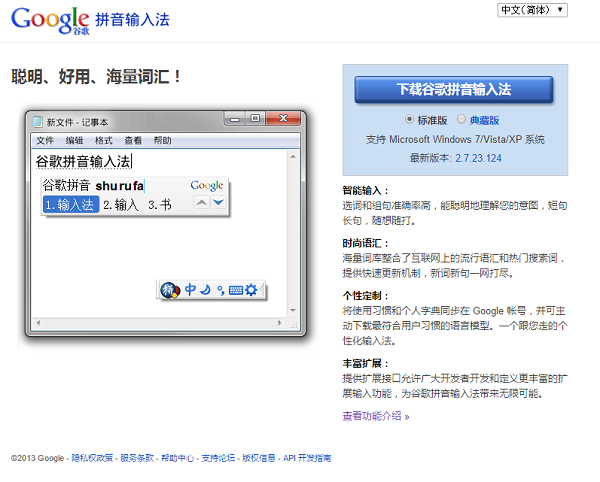Close the Notepad window
The width and height of the screenshot is (600, 482).
(x=283, y=118)
